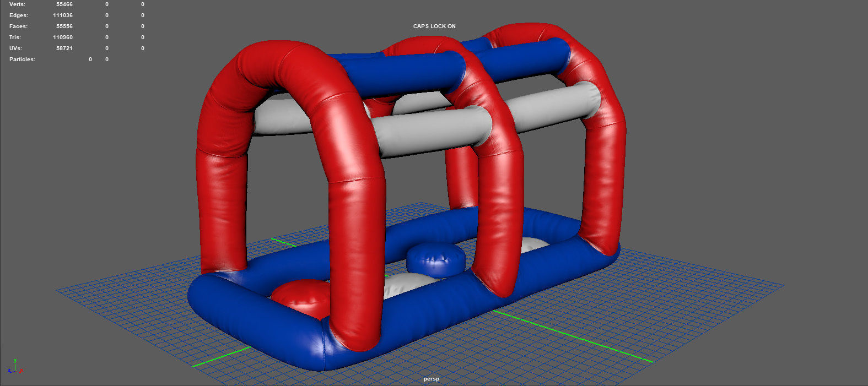Image resolution: width=868 pixels, height=386 pixels.
Task: Click the "persp" camera name label
Action: pos(432,379)
